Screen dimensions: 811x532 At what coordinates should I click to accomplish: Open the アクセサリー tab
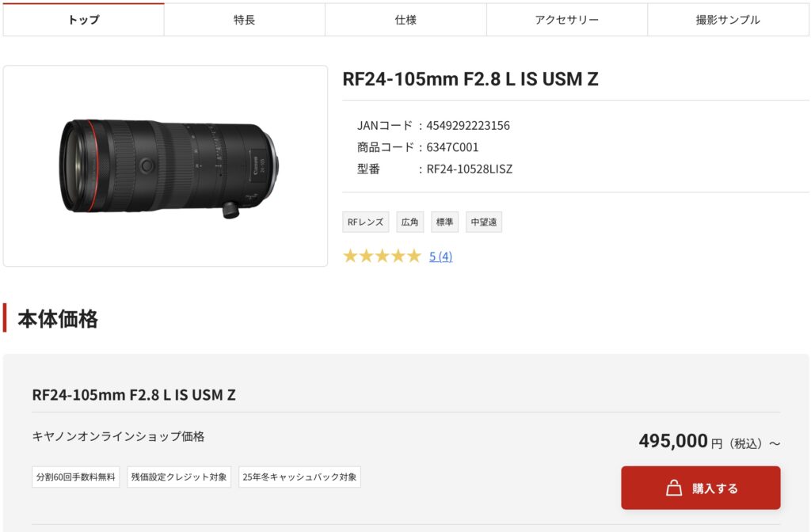pyautogui.click(x=567, y=20)
